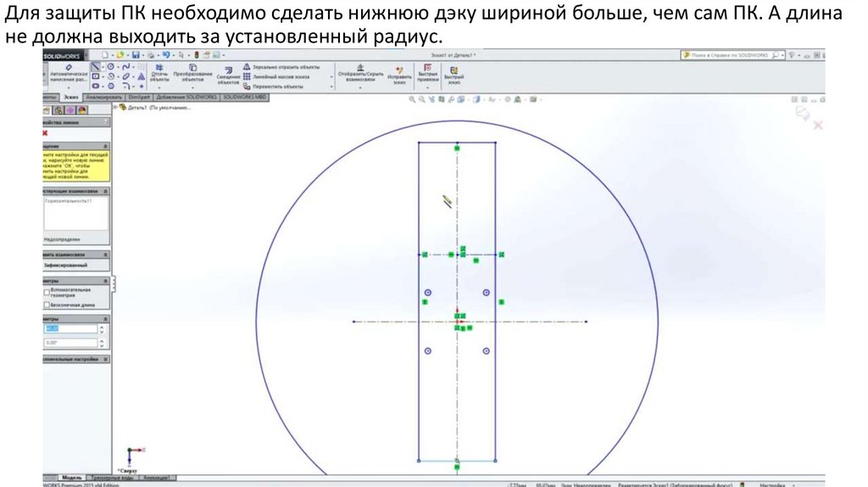868x487 pixels.
Task: Toggle the infinite length checkbox
Action: [47, 305]
